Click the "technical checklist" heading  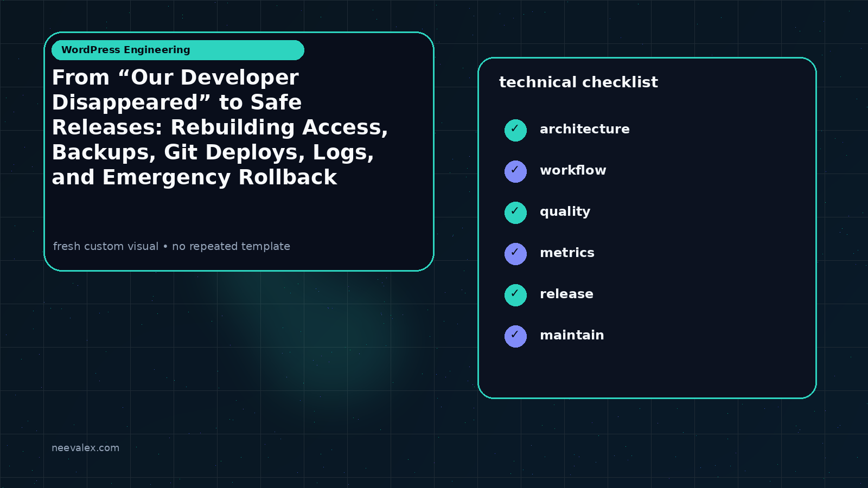click(578, 82)
